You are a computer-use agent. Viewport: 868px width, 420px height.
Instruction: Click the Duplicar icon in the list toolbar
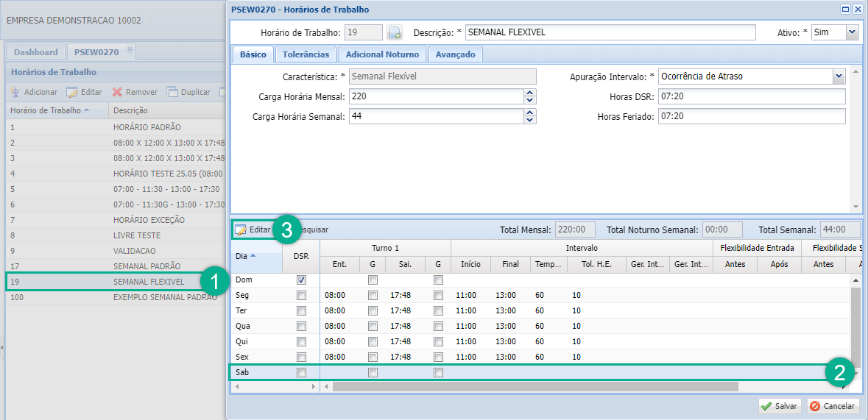(x=172, y=93)
